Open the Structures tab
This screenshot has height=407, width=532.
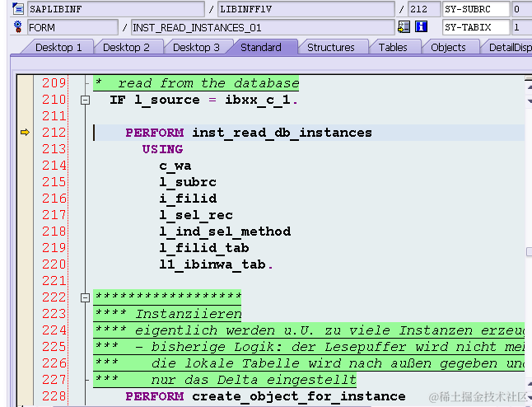331,47
